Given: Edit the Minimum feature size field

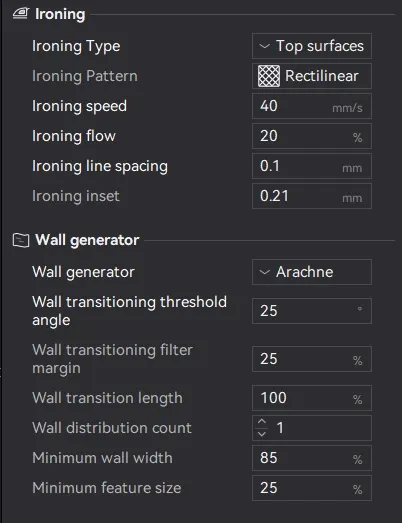Looking at the screenshot, I should pos(312,488).
